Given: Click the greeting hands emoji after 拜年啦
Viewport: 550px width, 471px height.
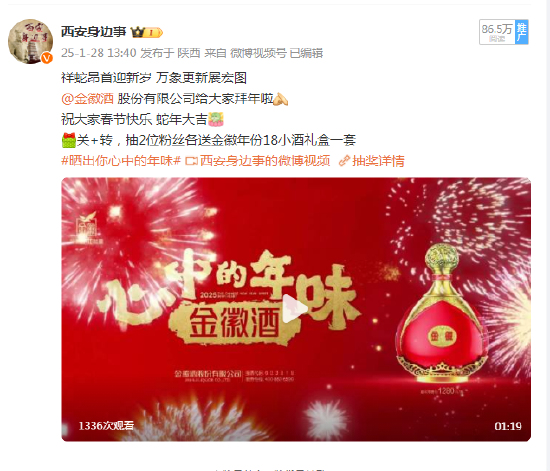Looking at the screenshot, I should pyautogui.click(x=281, y=99).
